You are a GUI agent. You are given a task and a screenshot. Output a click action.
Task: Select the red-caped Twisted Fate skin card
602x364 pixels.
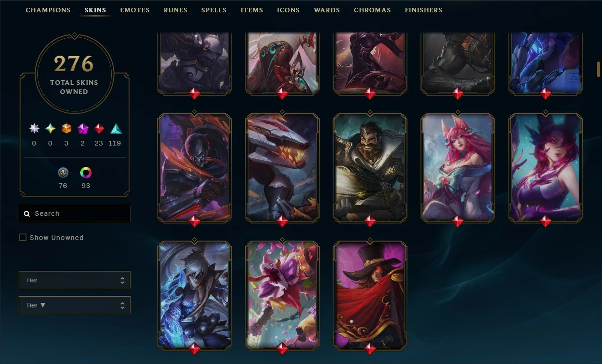point(370,296)
